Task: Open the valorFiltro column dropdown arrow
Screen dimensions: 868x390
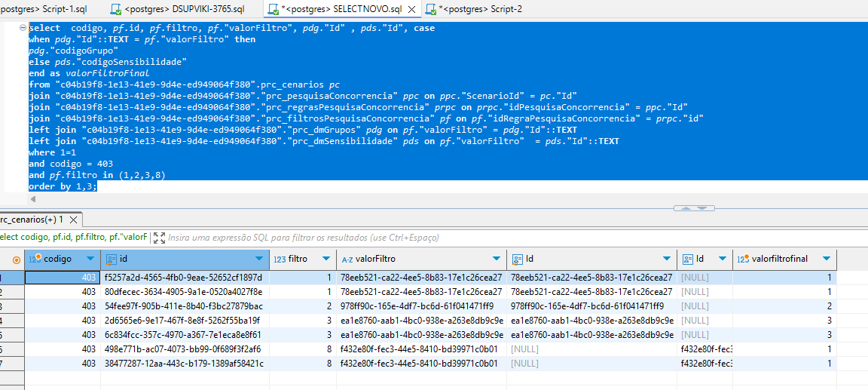Action: (x=496, y=259)
